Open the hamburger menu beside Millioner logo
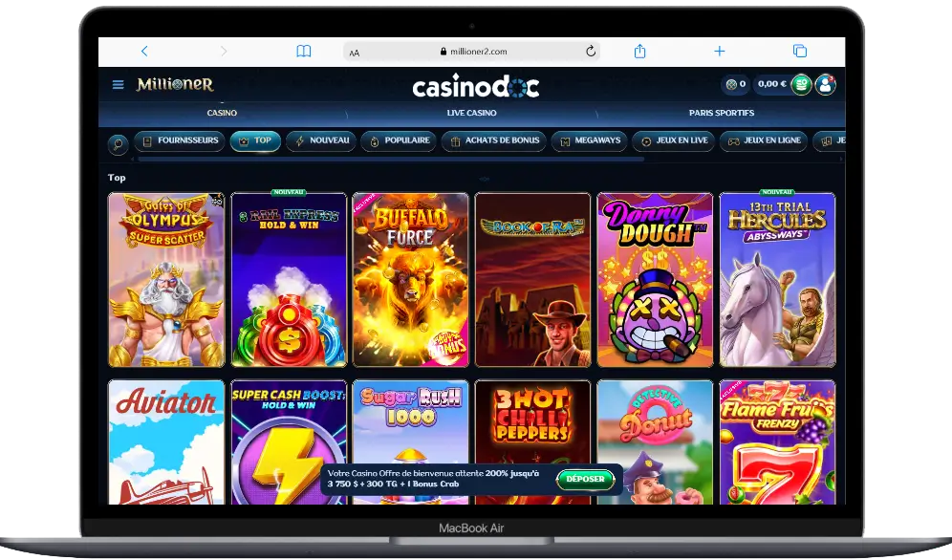Screen dimensions: 952x560 [x=118, y=84]
